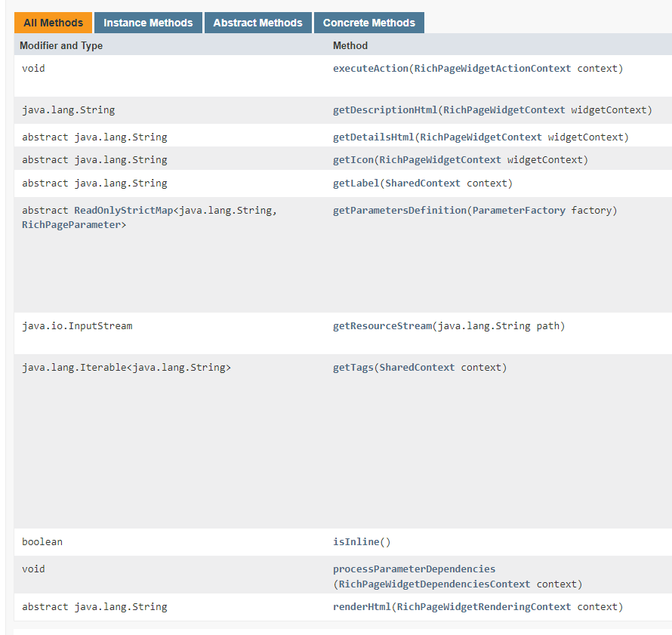The height and width of the screenshot is (635, 672).
Task: Go to the getResourceStream method
Action: pyautogui.click(x=381, y=326)
